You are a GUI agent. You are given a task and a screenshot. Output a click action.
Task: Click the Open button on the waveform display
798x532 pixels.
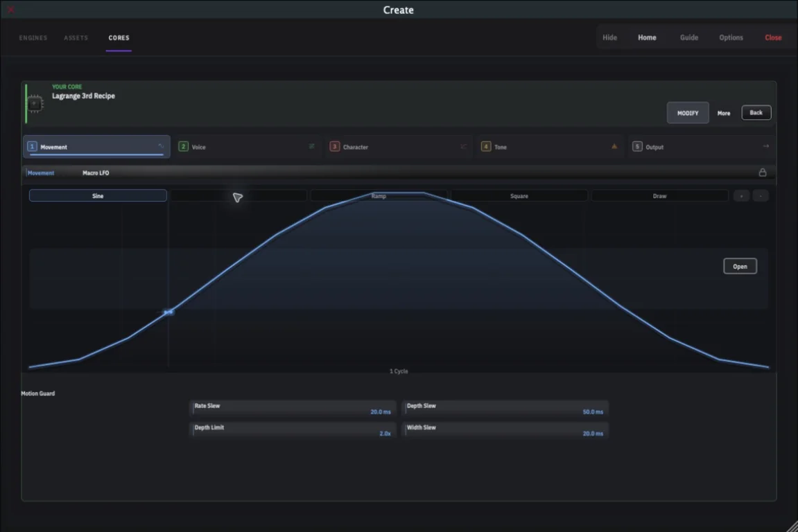pyautogui.click(x=740, y=266)
